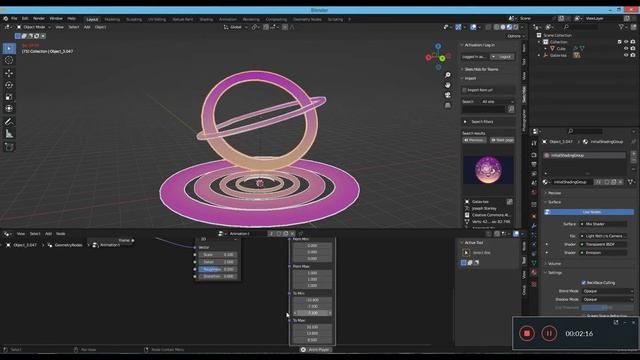Open the Blend Mode dropdown

tap(607, 291)
